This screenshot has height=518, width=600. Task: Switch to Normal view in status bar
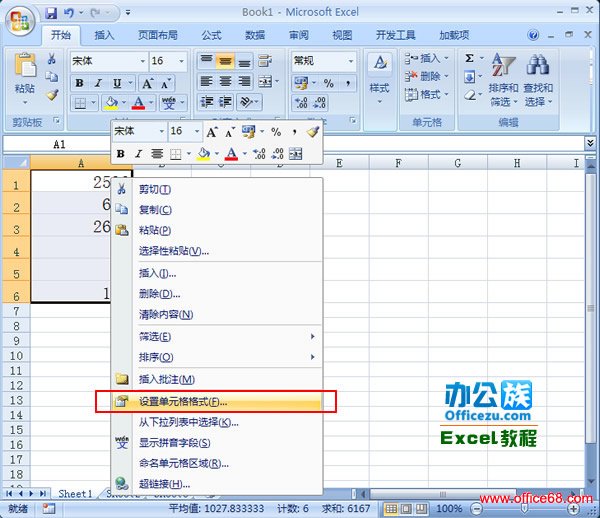coord(390,508)
